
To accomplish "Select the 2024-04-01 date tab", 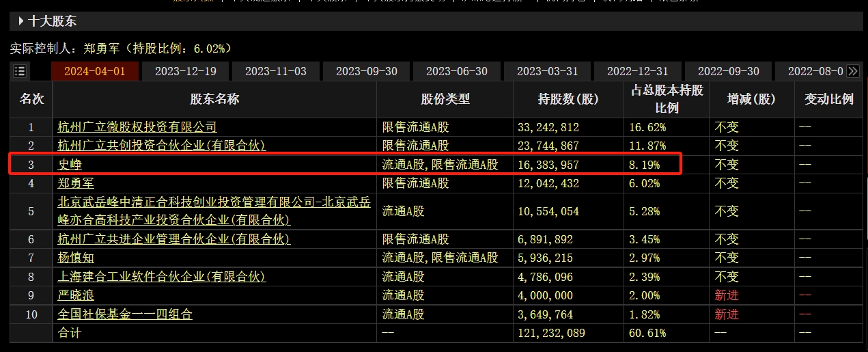I will tap(95, 71).
